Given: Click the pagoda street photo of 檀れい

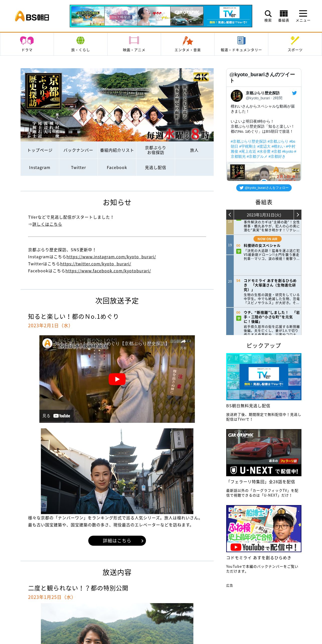Looking at the screenshot, I should tap(117, 471).
